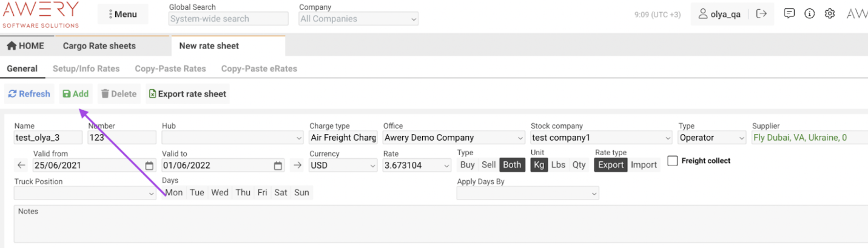This screenshot has height=248, width=868.
Task: Select the Buy type toggle
Action: click(x=467, y=165)
